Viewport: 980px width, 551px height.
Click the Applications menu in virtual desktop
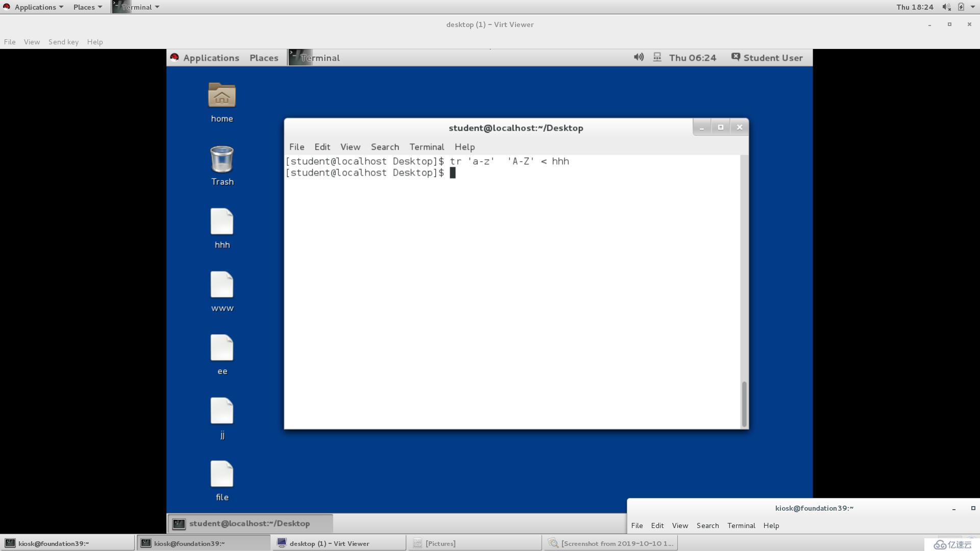click(211, 57)
